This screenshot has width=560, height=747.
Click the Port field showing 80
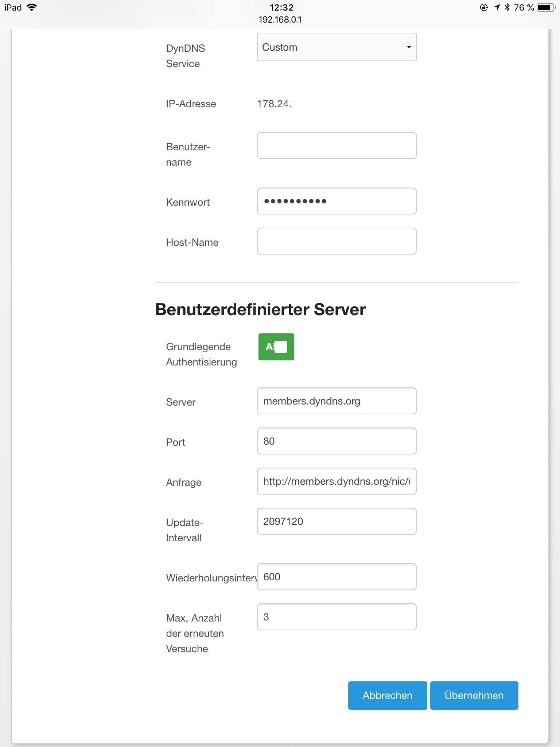[x=337, y=441]
